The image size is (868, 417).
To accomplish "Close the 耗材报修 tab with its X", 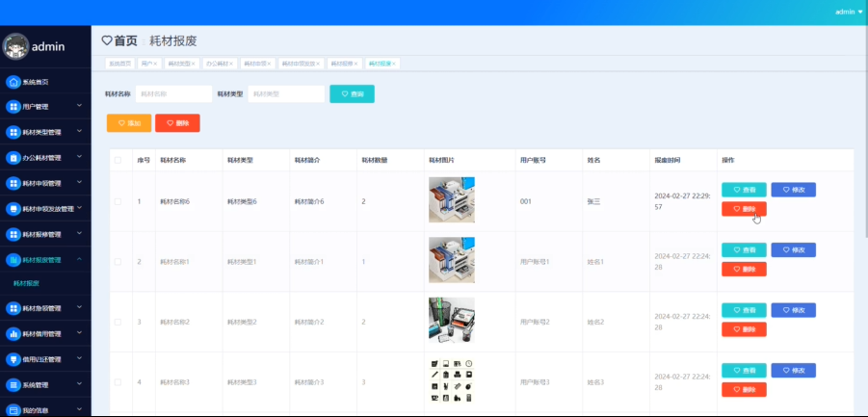I will coord(355,64).
